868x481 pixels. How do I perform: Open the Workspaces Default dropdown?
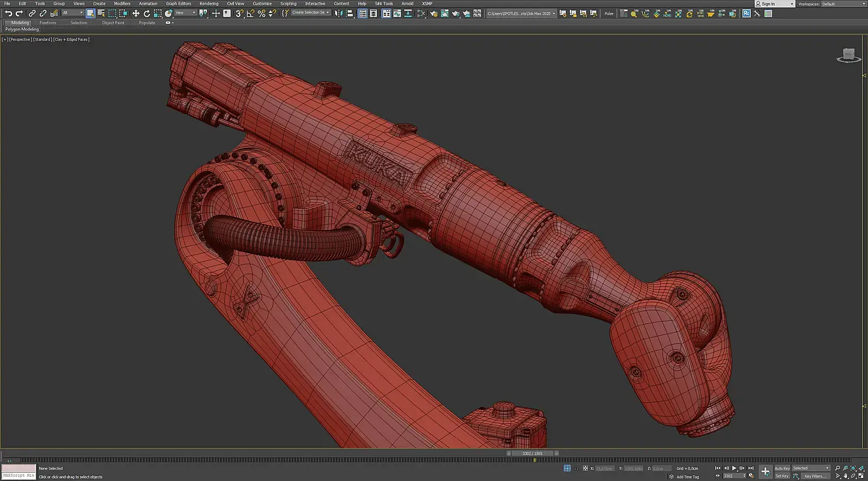pos(843,4)
